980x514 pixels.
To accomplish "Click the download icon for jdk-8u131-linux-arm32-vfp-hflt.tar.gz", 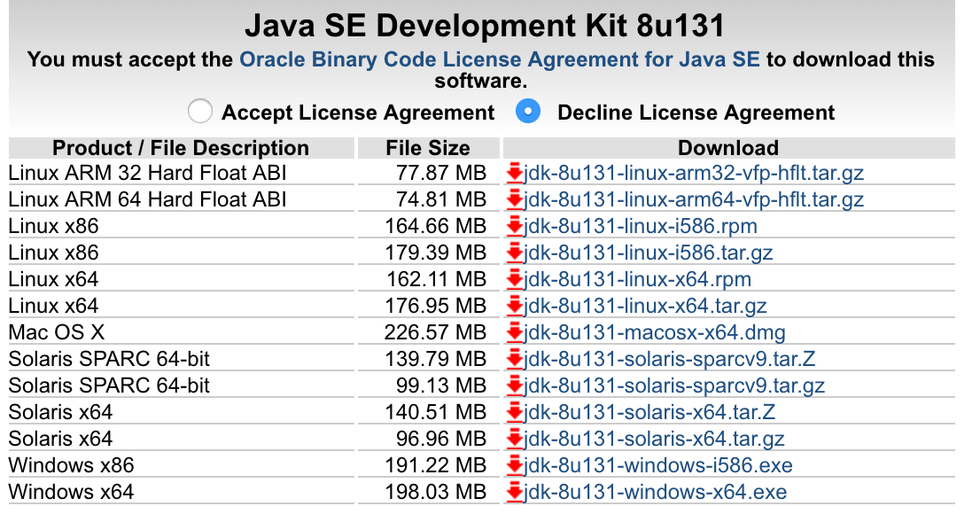I will (x=515, y=173).
